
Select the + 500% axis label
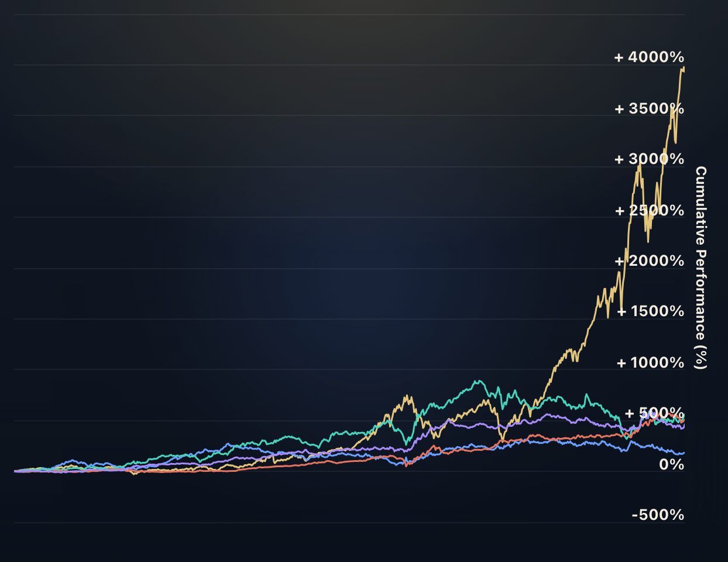coord(654,413)
